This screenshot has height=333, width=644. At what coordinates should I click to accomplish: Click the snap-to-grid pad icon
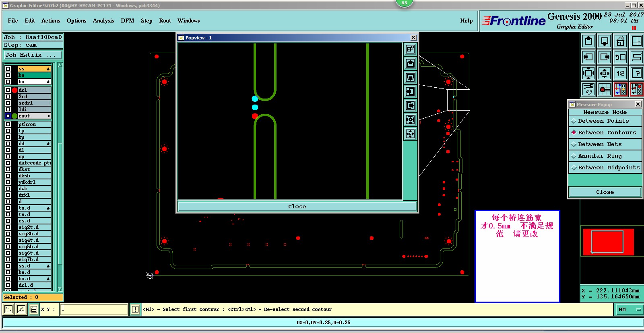click(605, 89)
